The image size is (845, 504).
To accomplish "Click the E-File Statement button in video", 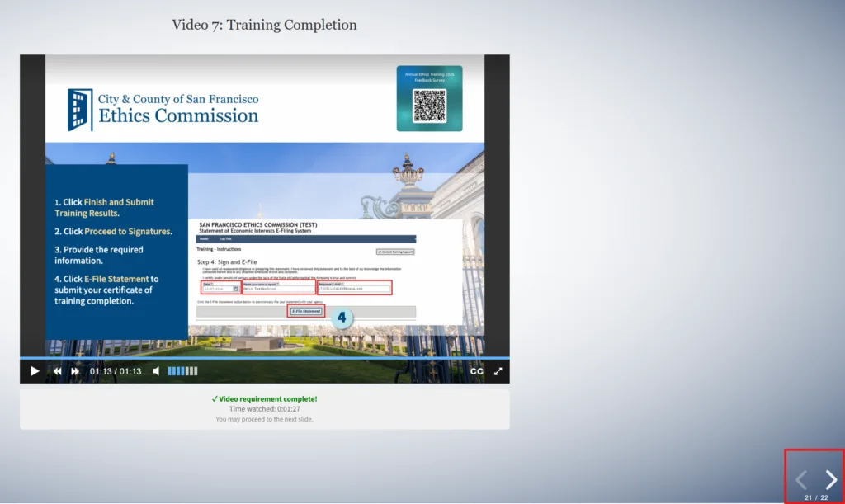I will tap(306, 311).
